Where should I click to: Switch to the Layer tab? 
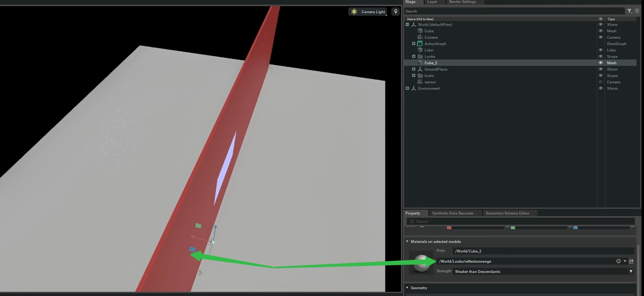tap(432, 2)
